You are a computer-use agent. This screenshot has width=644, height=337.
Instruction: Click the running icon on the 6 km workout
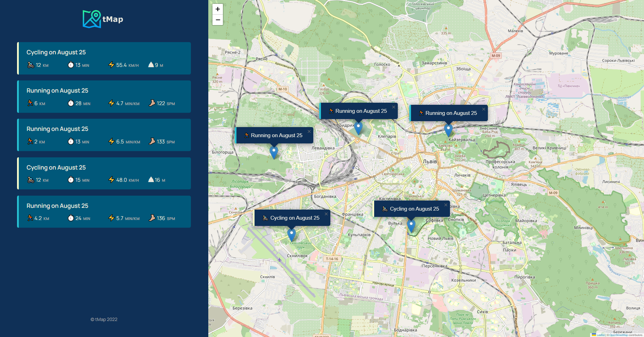[30, 103]
